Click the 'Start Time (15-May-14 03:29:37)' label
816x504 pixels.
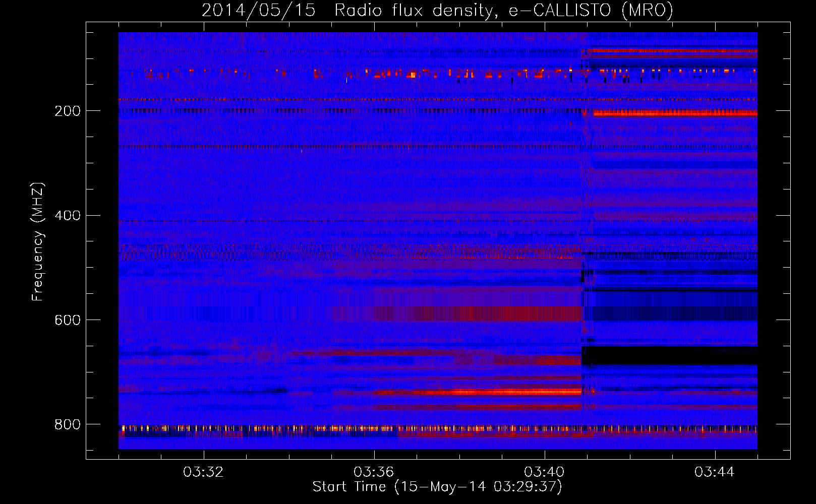[437, 487]
